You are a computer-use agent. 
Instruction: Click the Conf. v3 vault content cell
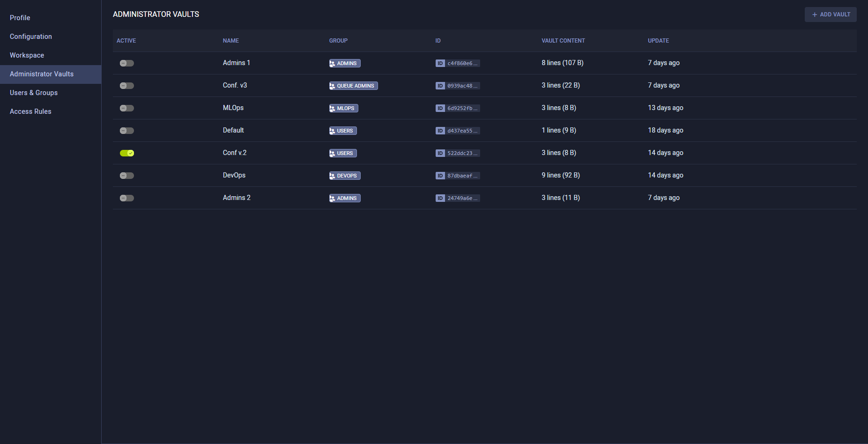tap(561, 85)
